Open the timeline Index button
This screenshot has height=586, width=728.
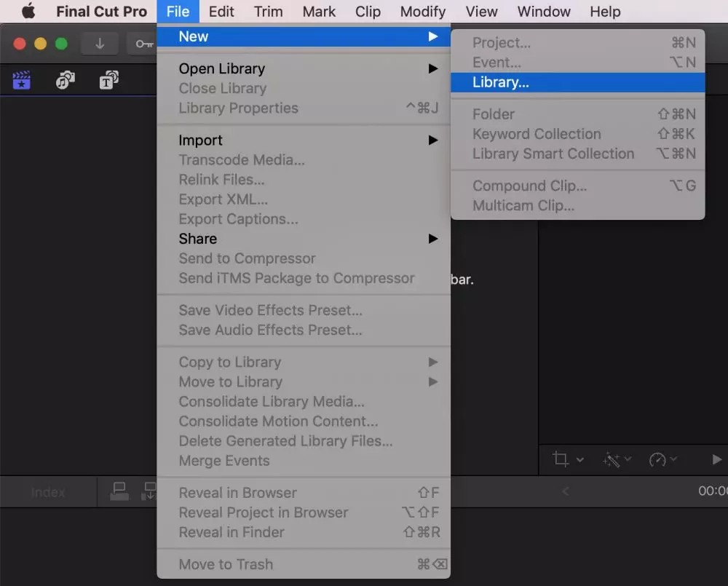point(48,492)
